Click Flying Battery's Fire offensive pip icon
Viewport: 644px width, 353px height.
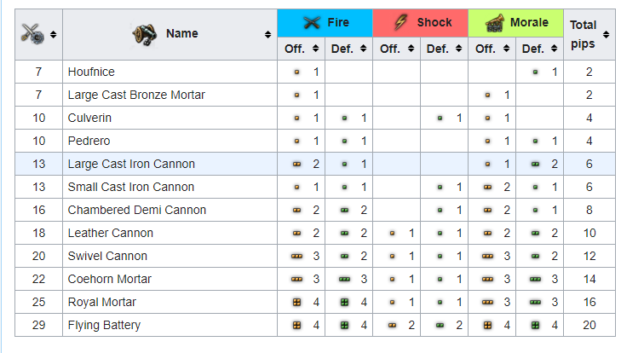coord(296,325)
